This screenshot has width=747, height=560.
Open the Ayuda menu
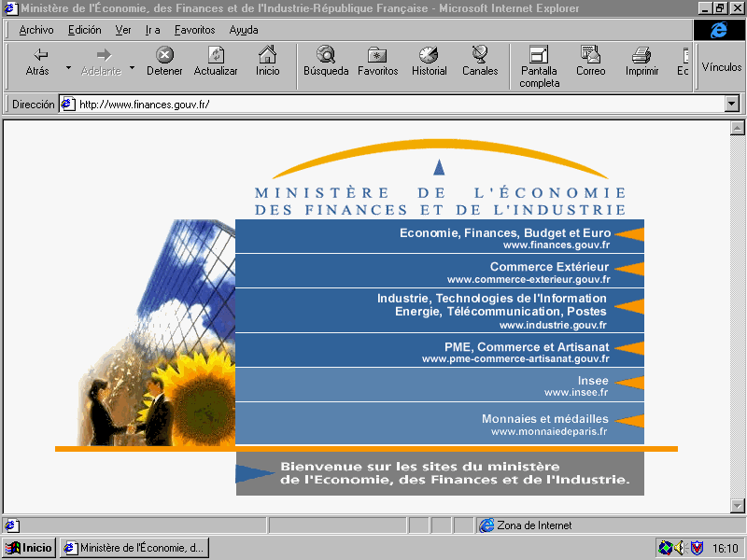click(244, 30)
